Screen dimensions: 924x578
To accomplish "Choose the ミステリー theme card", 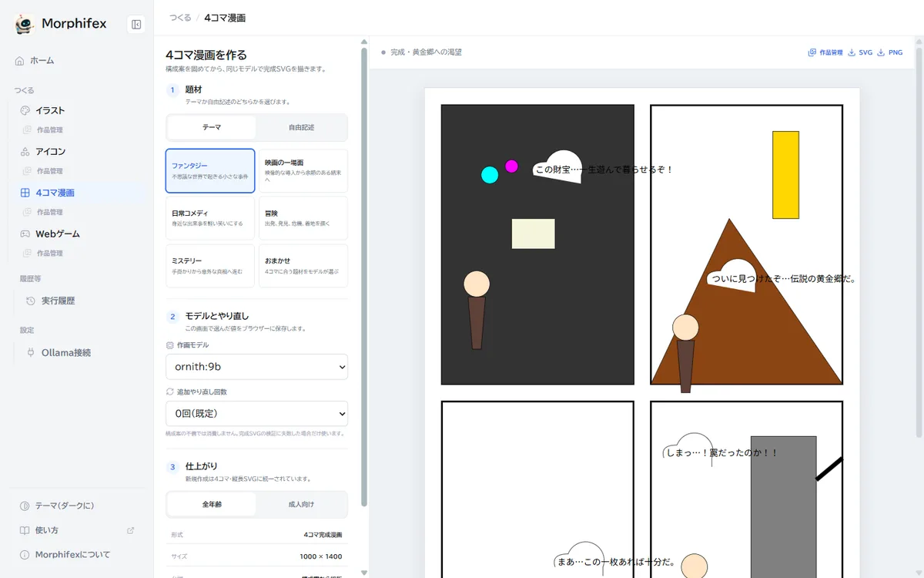I will point(210,266).
